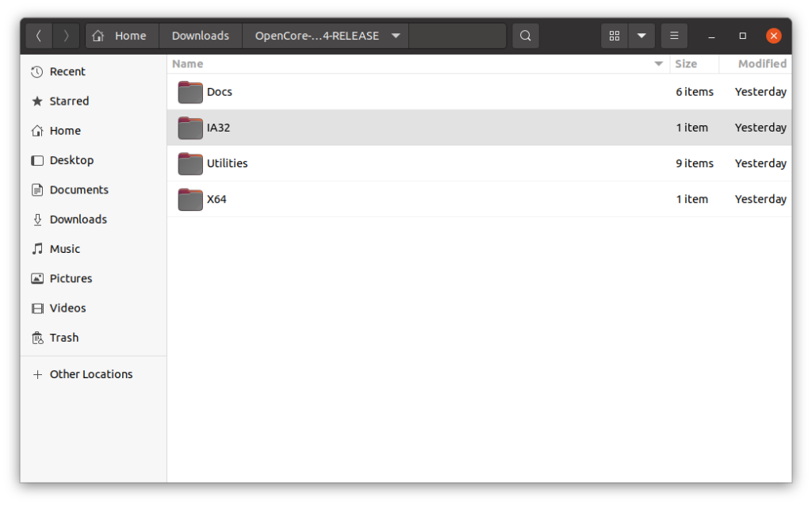Image resolution: width=812 pixels, height=505 pixels.
Task: Go forward with the right arrow button
Action: 66,36
